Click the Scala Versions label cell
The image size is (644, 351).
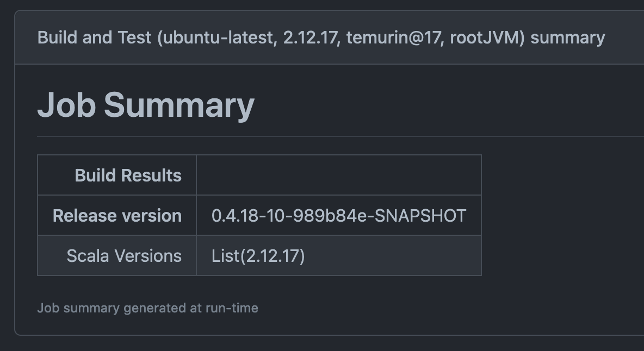click(x=117, y=255)
